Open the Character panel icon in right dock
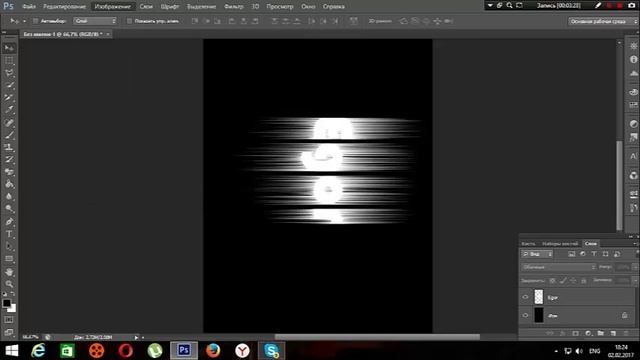 (633, 156)
